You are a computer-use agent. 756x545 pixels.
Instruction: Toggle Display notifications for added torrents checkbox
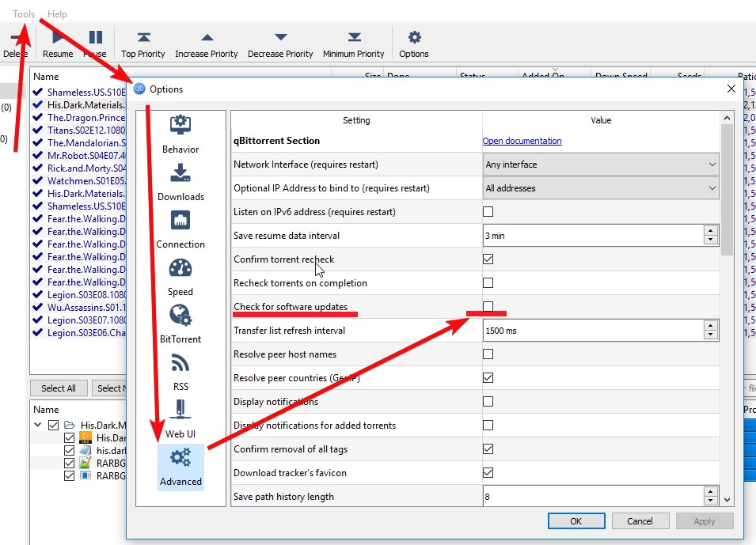point(488,425)
